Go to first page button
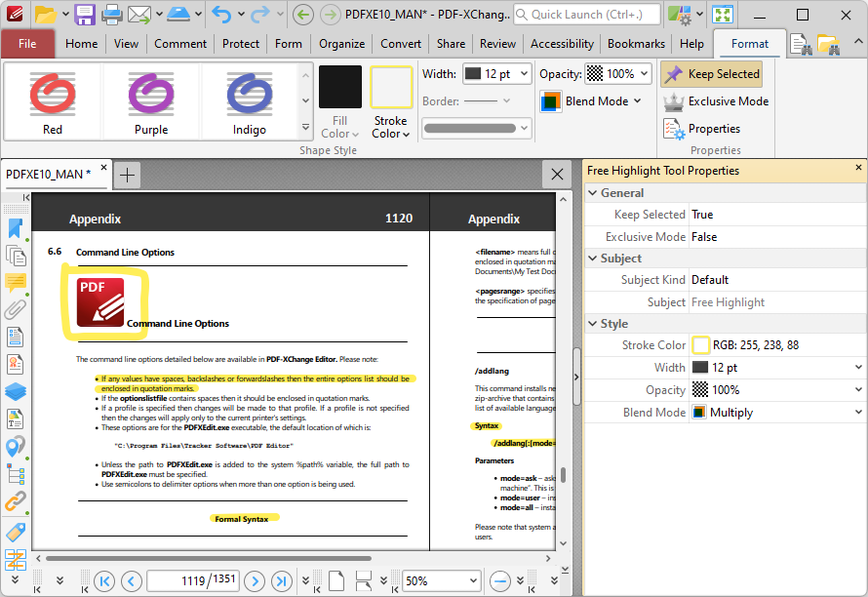Viewport: 868px width, 597px height. [x=104, y=581]
